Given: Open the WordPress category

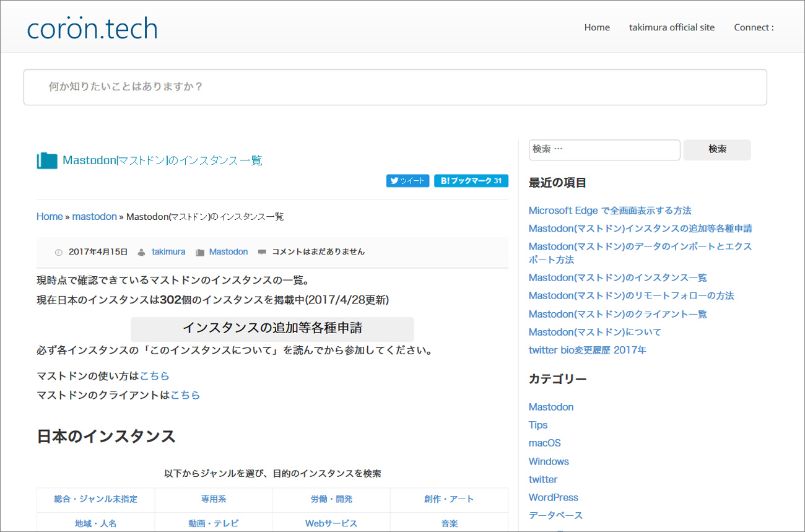Looking at the screenshot, I should (554, 497).
